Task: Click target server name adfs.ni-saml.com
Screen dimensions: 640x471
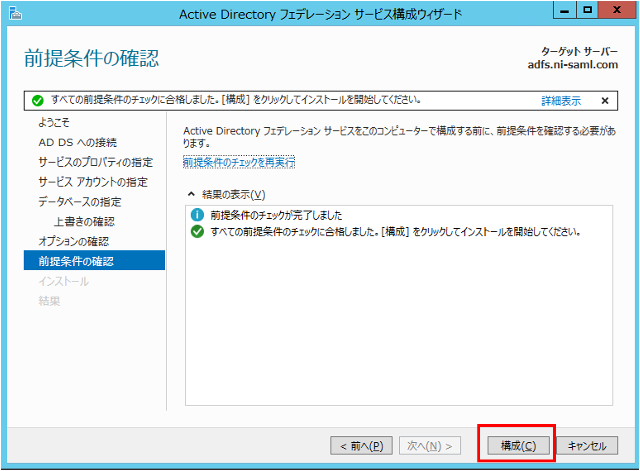Action: tap(573, 64)
